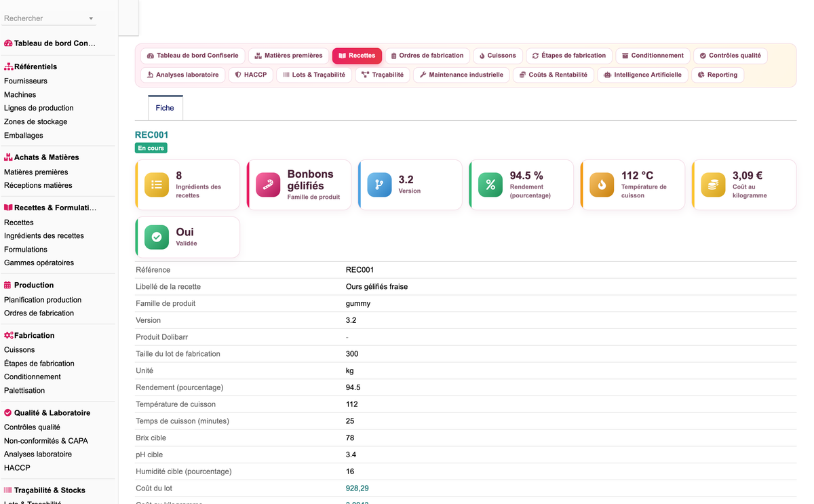Viewport: 814px width, 504px height.
Task: Go to Lignes de production in sidebar
Action: tap(39, 108)
